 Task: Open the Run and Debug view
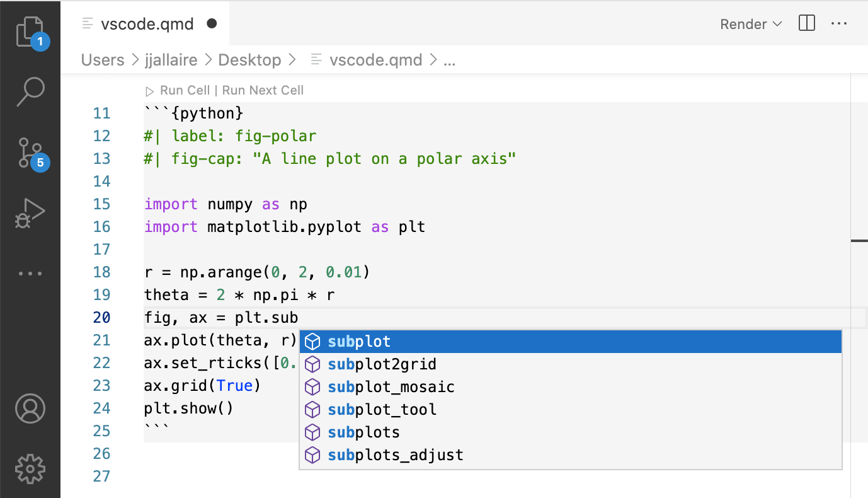pyautogui.click(x=30, y=212)
